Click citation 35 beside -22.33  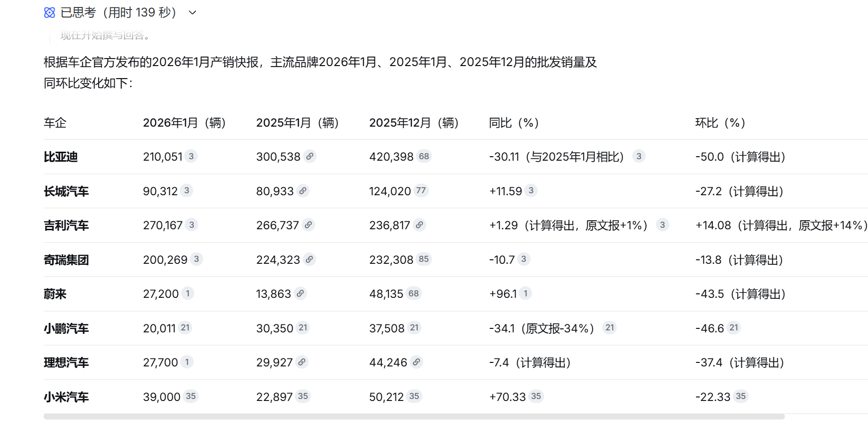coord(741,396)
